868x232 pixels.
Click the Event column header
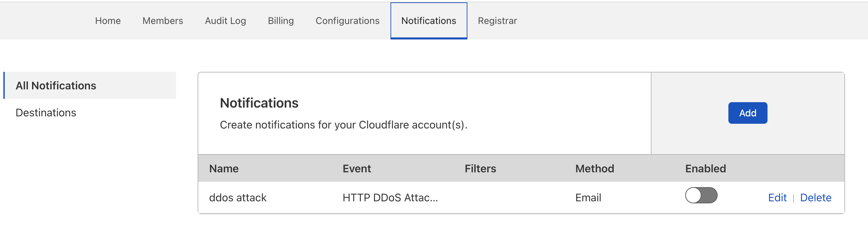357,168
